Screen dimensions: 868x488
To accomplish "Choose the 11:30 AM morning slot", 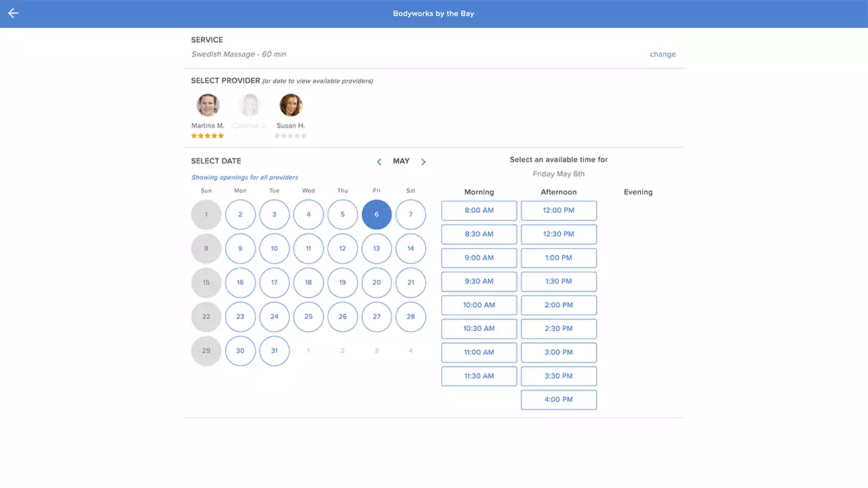I will point(479,376).
